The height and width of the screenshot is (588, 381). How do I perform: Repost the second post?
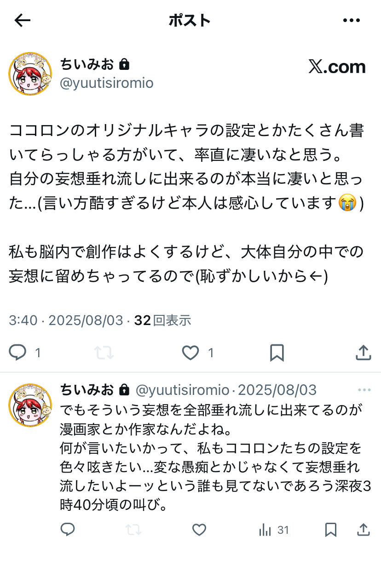[133, 530]
